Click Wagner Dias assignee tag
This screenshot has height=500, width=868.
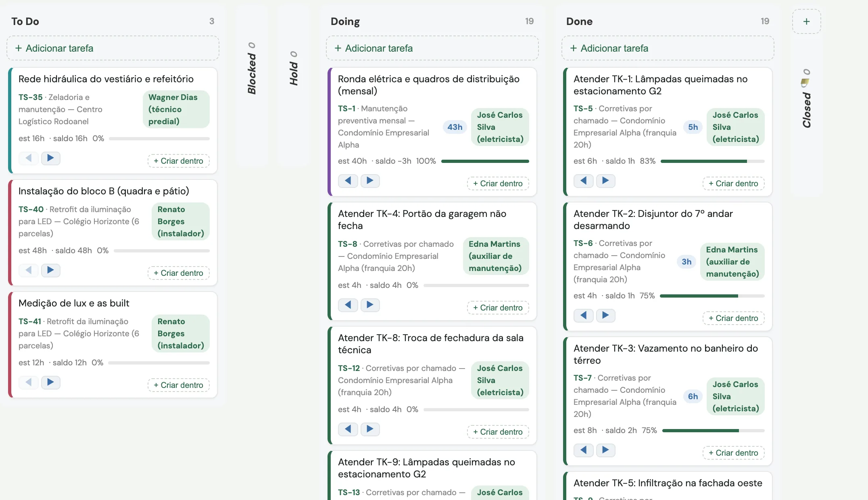point(176,109)
